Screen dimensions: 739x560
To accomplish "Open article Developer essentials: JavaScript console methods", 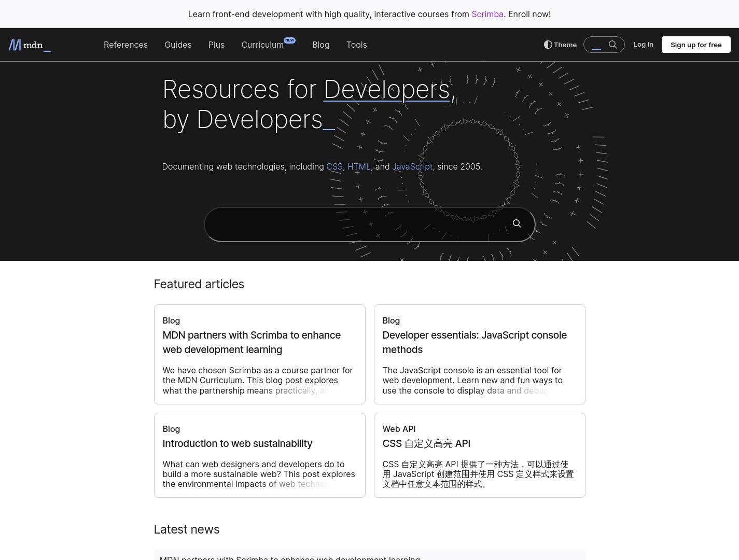I will 475,342.
